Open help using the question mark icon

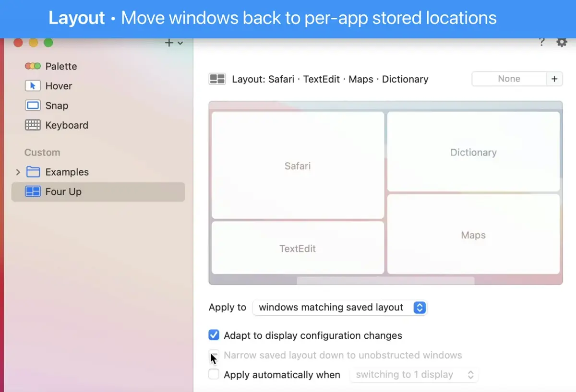(x=541, y=42)
